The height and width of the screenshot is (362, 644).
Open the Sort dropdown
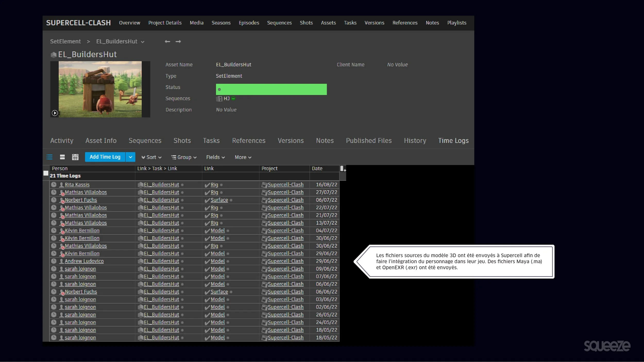point(151,157)
